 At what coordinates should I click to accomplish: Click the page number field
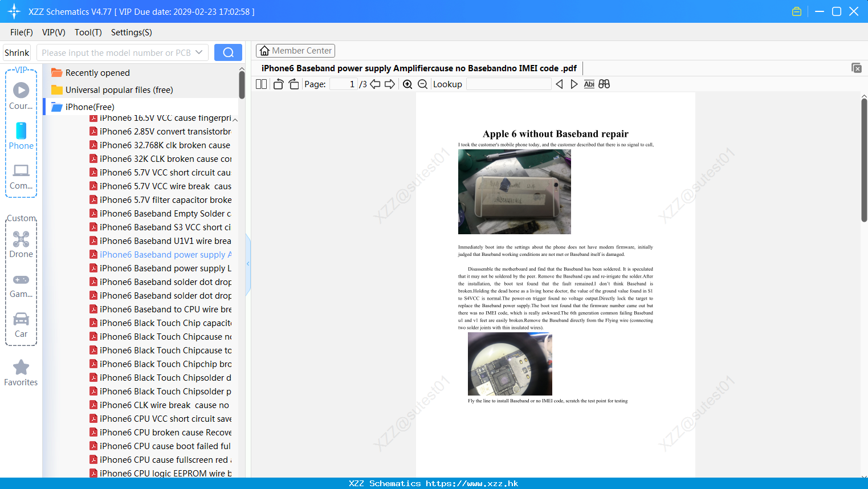[344, 84]
